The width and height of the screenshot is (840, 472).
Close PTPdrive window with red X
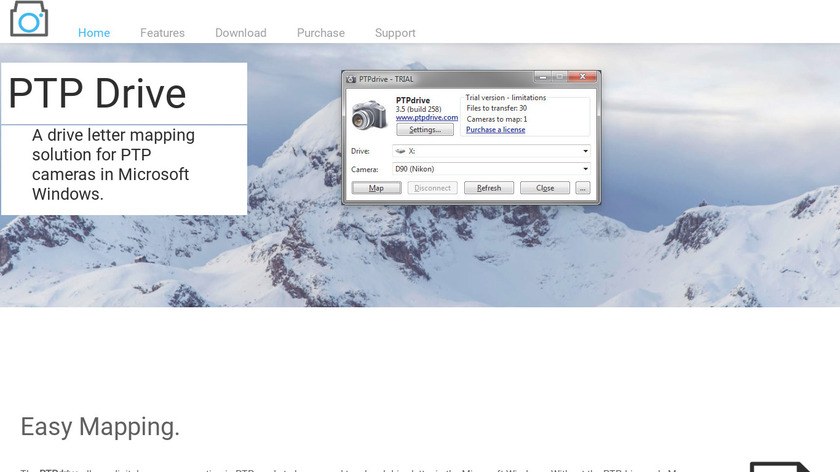(582, 77)
